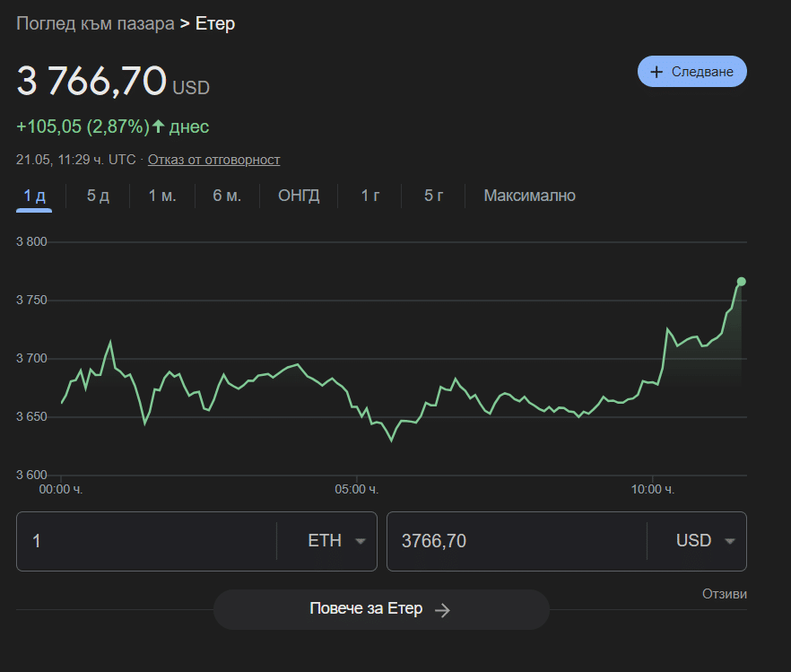Click the Отзиви feedback link
The height and width of the screenshot is (672, 791).
tap(725, 594)
